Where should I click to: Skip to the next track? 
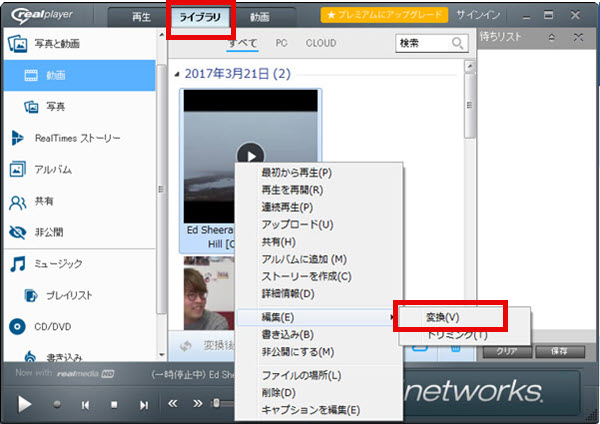click(144, 404)
